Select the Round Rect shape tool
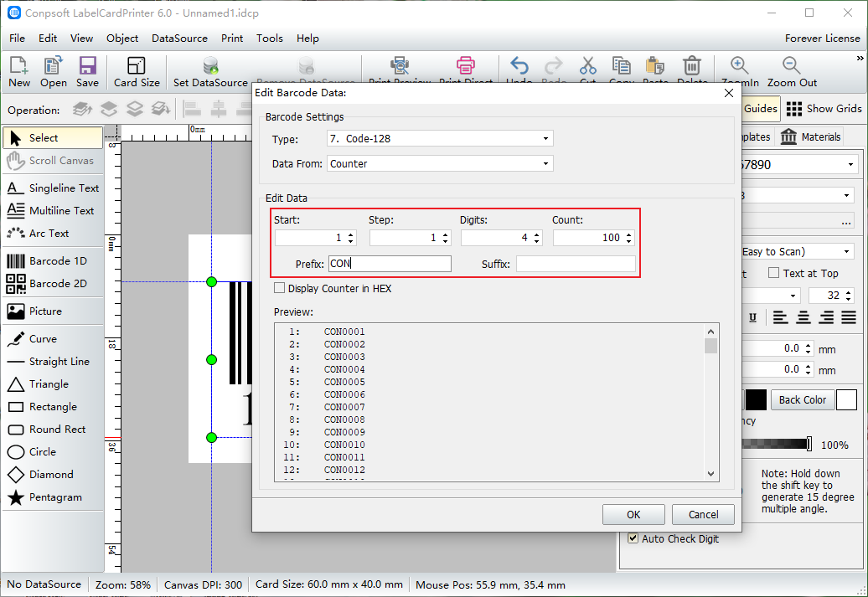The width and height of the screenshot is (868, 597). coord(53,430)
